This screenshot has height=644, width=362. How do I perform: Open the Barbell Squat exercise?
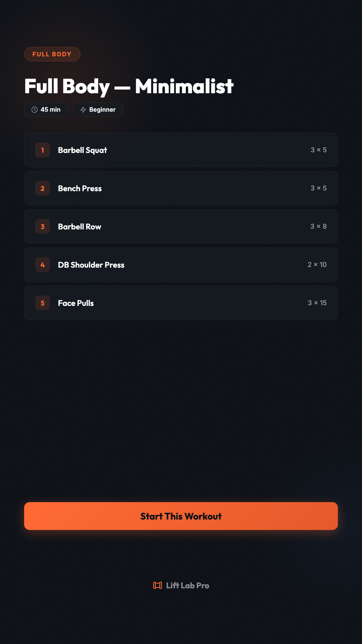[x=181, y=150]
